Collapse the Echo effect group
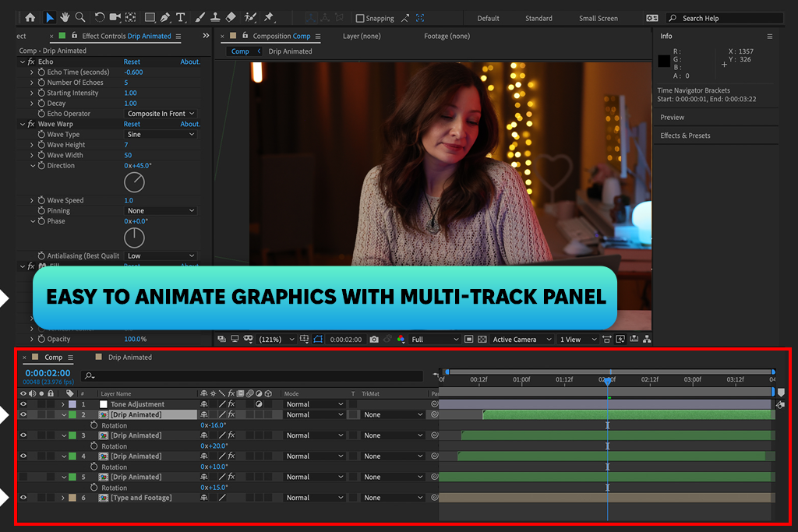Screen dimensions: 798x532 click(23, 62)
